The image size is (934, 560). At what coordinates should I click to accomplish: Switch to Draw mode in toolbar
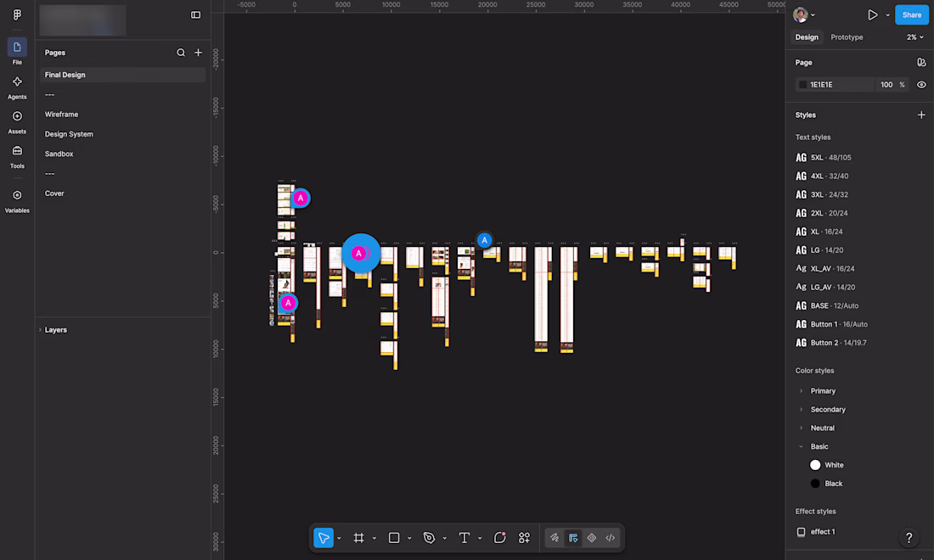pos(554,538)
